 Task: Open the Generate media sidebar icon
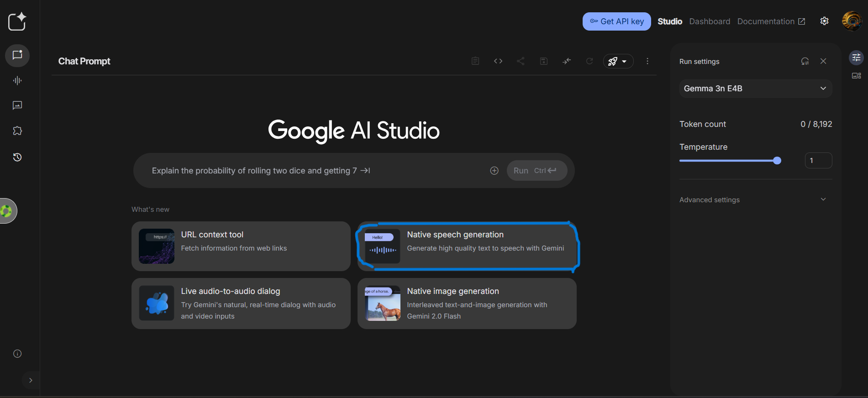click(17, 105)
